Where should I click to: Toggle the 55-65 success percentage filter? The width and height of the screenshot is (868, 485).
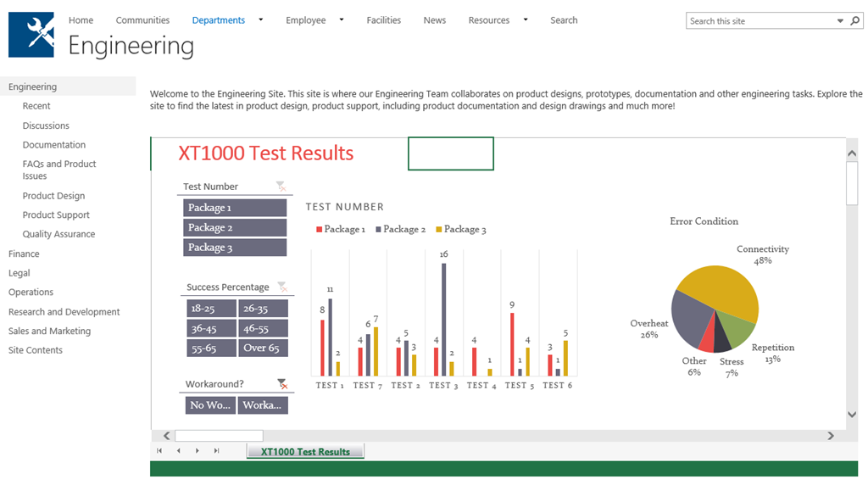211,348
